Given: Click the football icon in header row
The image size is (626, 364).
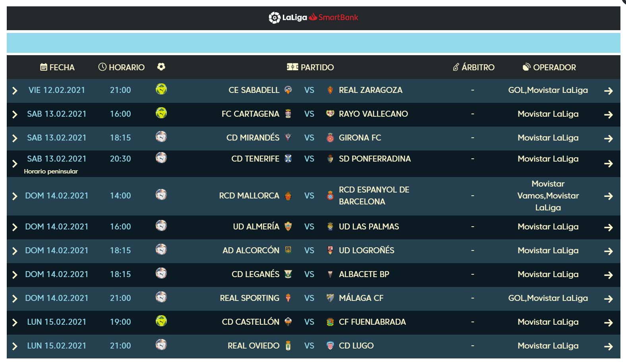Looking at the screenshot, I should click(x=161, y=67).
